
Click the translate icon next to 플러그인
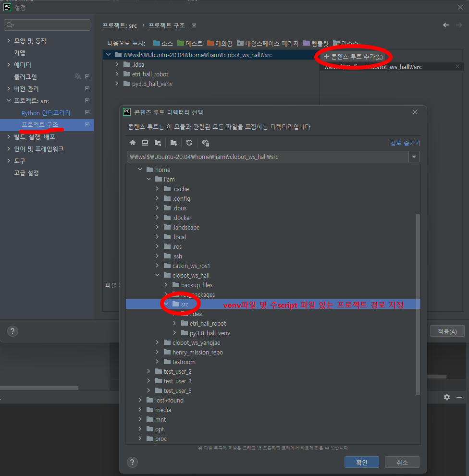(77, 76)
